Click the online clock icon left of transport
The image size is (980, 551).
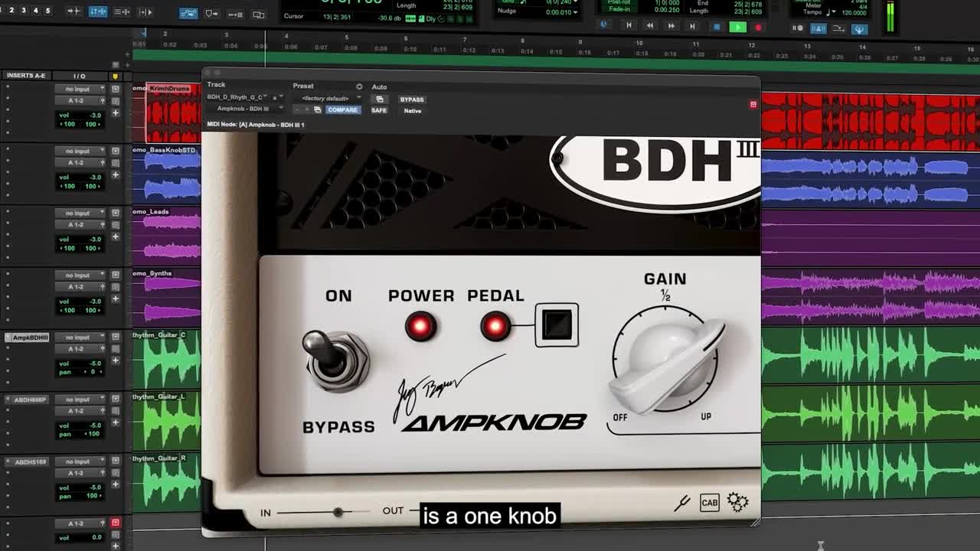(604, 24)
